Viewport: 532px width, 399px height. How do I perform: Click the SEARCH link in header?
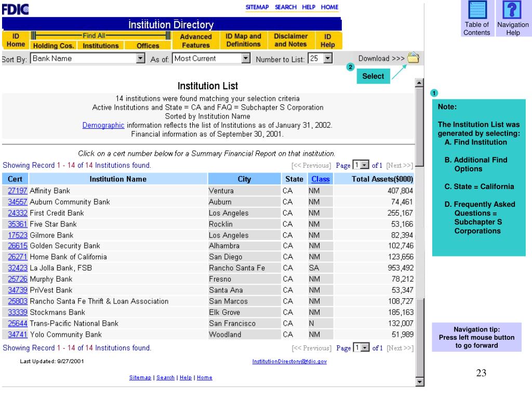286,7
